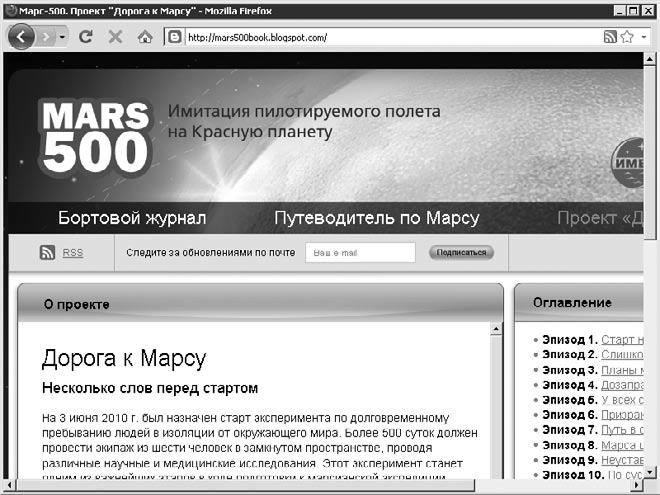Click the browser Back arrow button

22,37
